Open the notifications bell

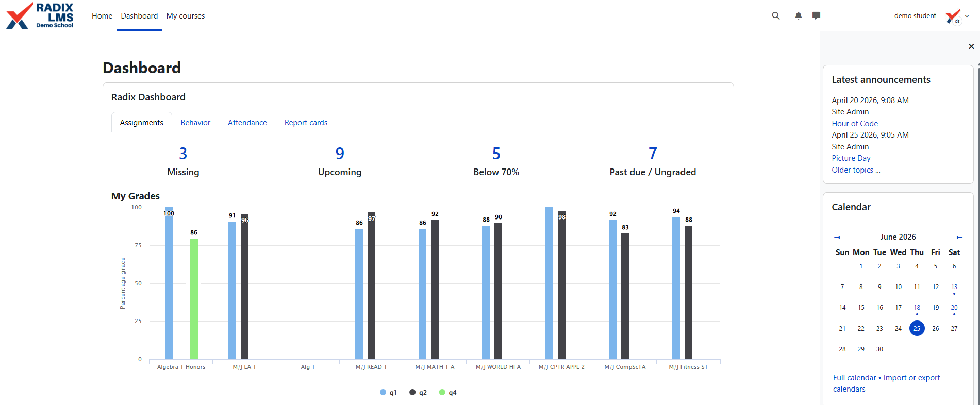click(x=799, y=16)
